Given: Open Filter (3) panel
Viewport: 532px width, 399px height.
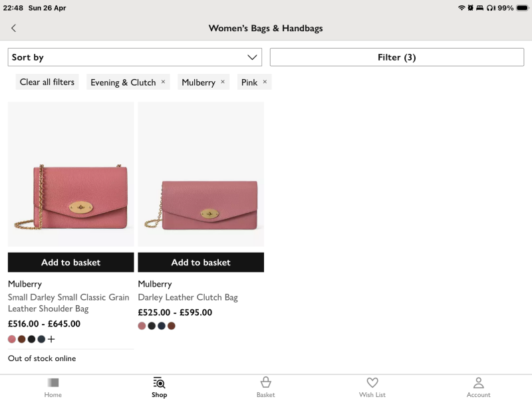Looking at the screenshot, I should pos(396,57).
